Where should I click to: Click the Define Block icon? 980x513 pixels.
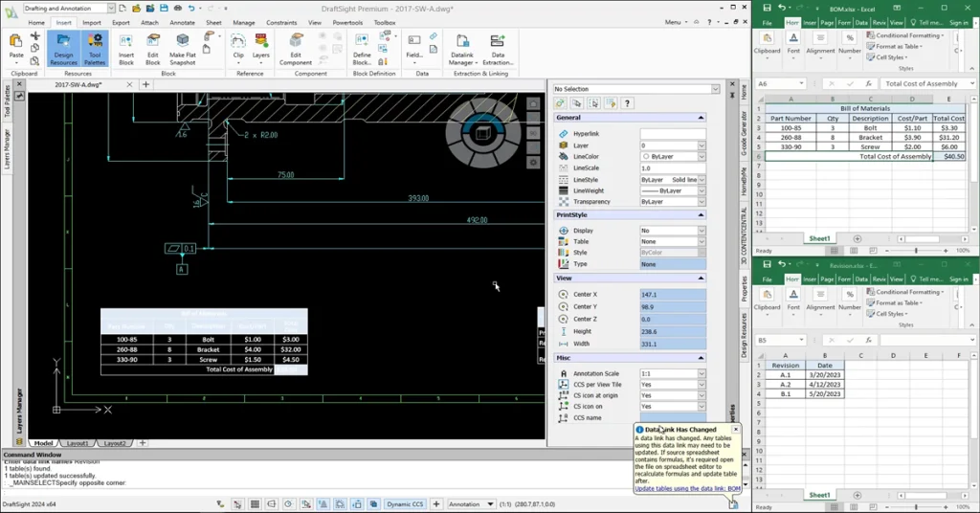[x=362, y=48]
